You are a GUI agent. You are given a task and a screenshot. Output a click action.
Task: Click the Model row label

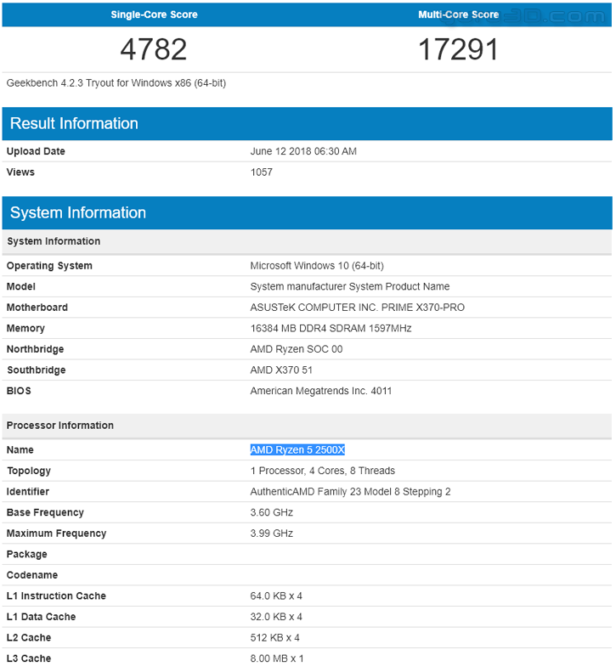pyautogui.click(x=21, y=286)
